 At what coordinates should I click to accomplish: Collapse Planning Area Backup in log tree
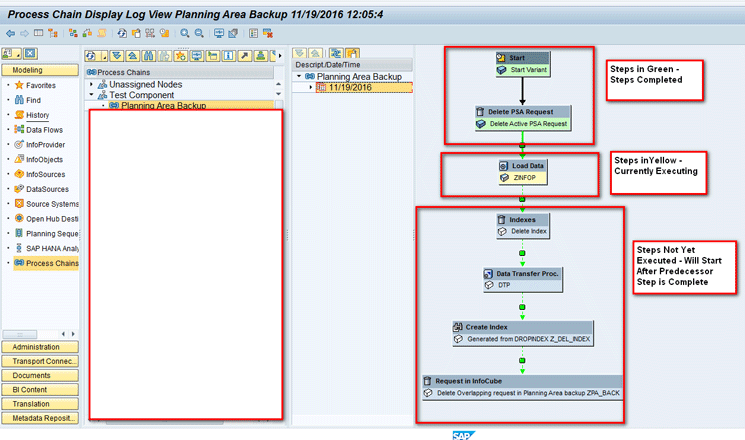click(x=299, y=76)
